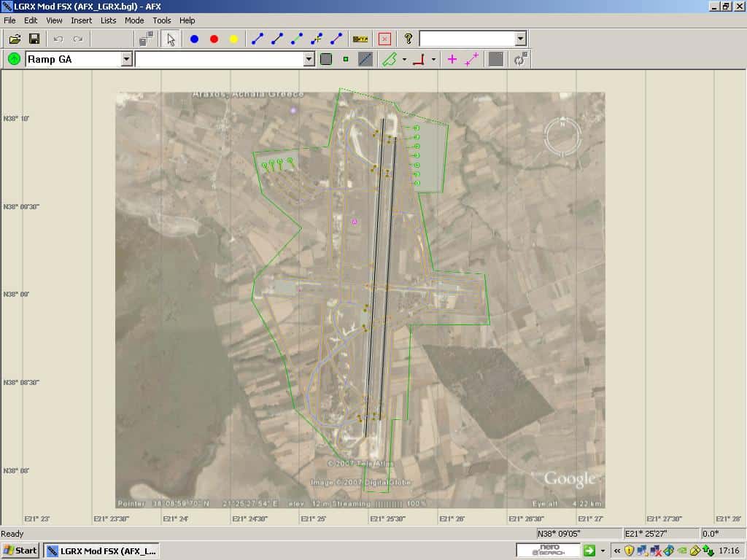Click the green compile icon on lower toolbar
This screenshot has height=560, width=747.
13,59
